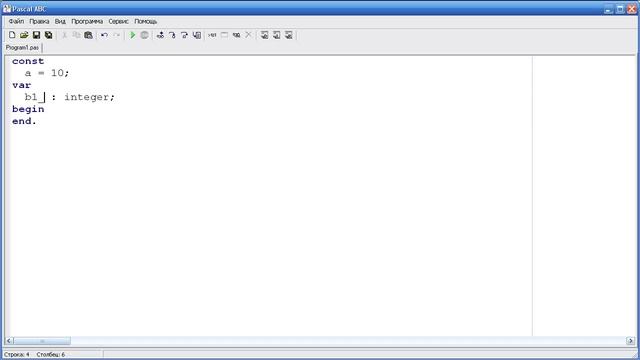Viewport: 640px width, 360px height.
Task: Click the line 'a = 10;'
Action: click(47, 73)
